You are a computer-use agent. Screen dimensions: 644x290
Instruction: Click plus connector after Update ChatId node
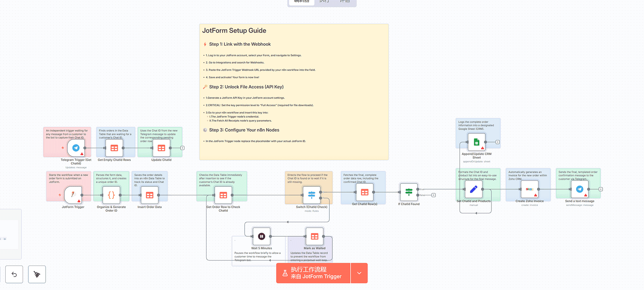pos(182,148)
